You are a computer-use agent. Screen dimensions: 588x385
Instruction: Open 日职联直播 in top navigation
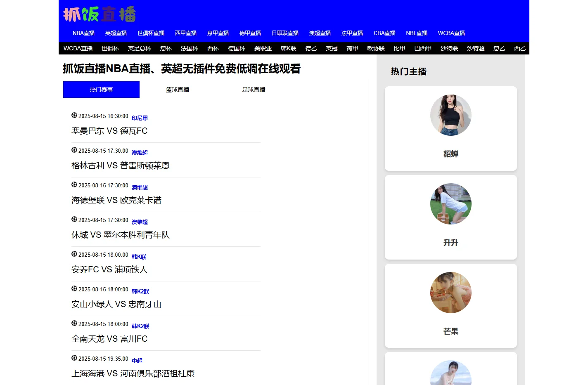click(x=285, y=33)
